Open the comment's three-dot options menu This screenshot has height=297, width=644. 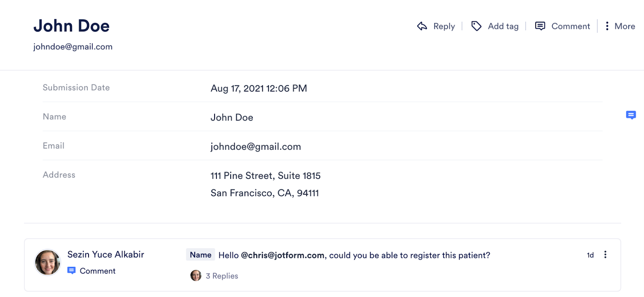point(605,255)
